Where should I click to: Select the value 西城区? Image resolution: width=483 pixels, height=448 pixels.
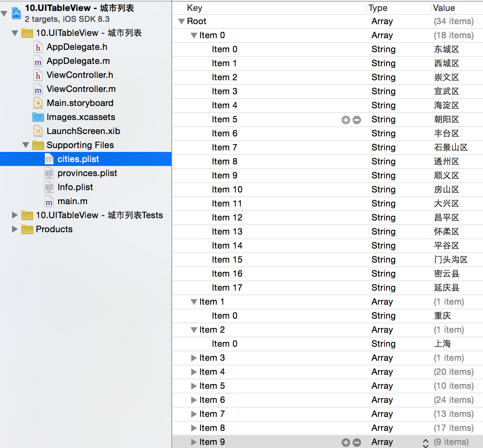point(447,63)
